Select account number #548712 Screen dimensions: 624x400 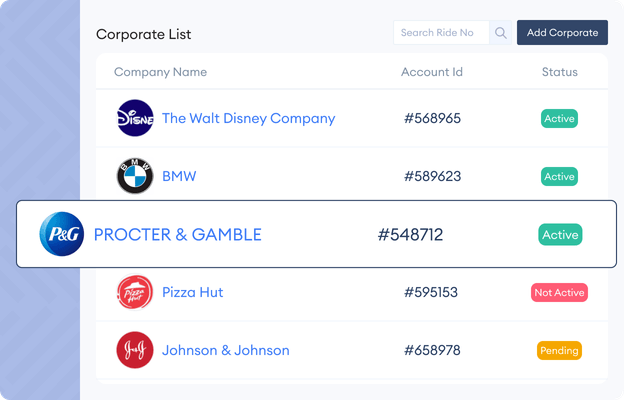[x=410, y=234]
